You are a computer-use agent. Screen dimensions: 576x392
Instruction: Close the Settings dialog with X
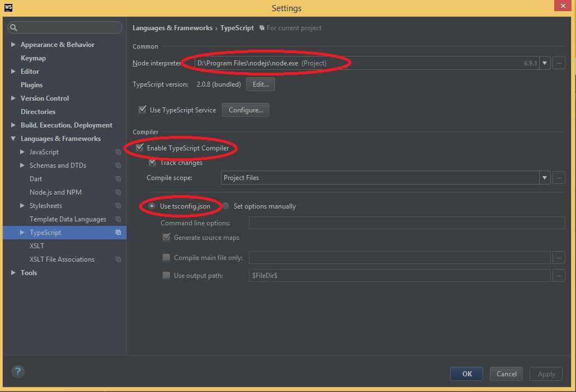563,6
